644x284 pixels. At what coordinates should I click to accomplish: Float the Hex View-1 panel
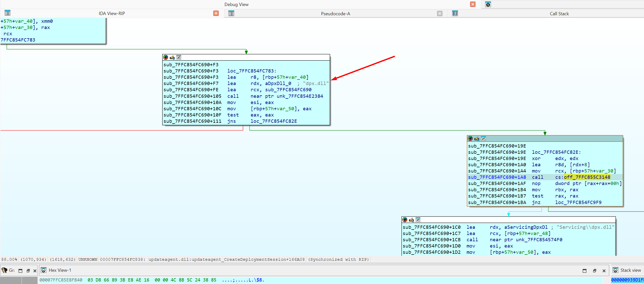pos(595,271)
